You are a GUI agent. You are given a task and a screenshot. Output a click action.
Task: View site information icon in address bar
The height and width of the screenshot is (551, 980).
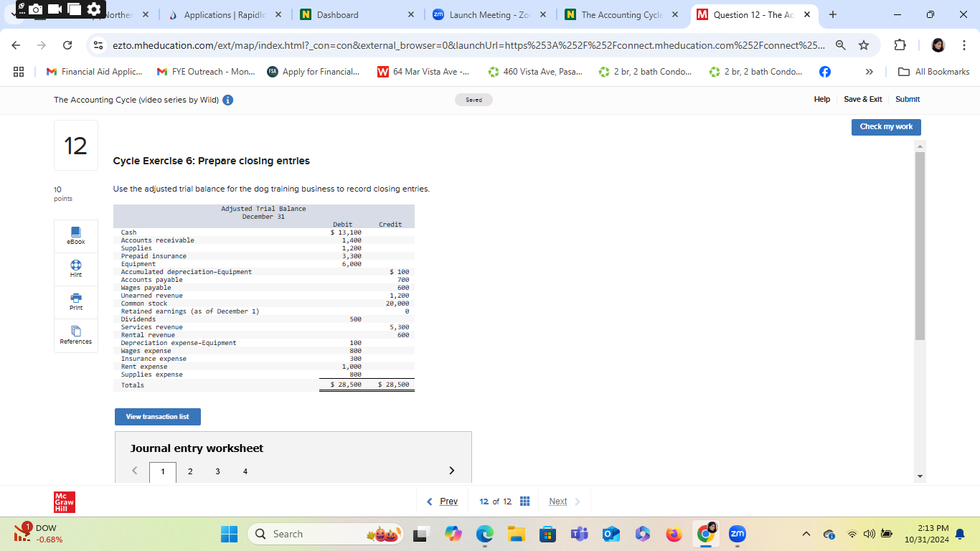click(98, 46)
